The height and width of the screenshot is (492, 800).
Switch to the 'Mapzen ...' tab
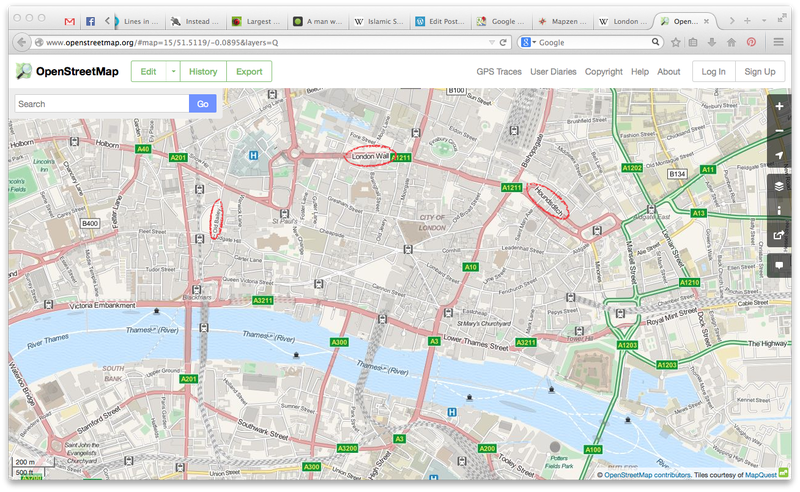pyautogui.click(x=564, y=21)
